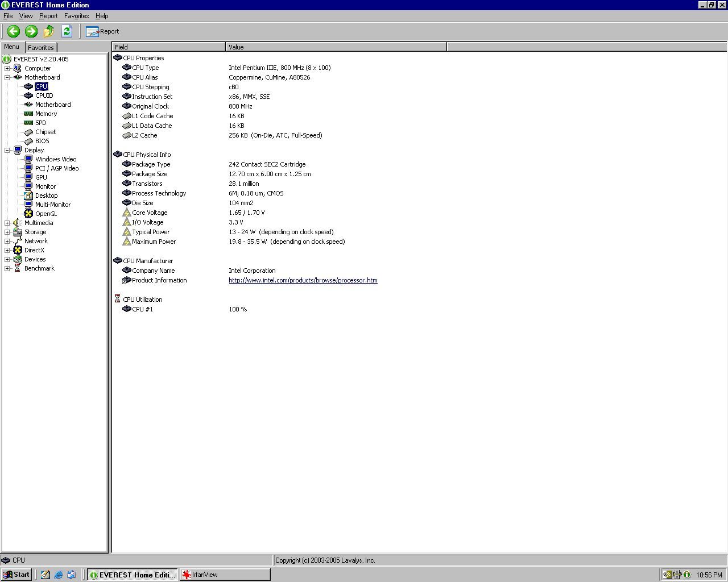The width and height of the screenshot is (728, 582).
Task: Click the Up one level toolbar icon
Action: [49, 31]
